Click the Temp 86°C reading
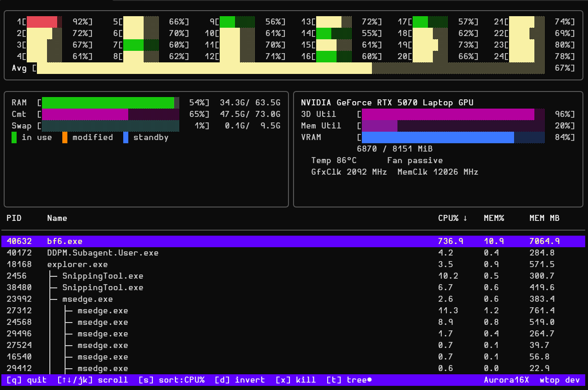 (334, 160)
